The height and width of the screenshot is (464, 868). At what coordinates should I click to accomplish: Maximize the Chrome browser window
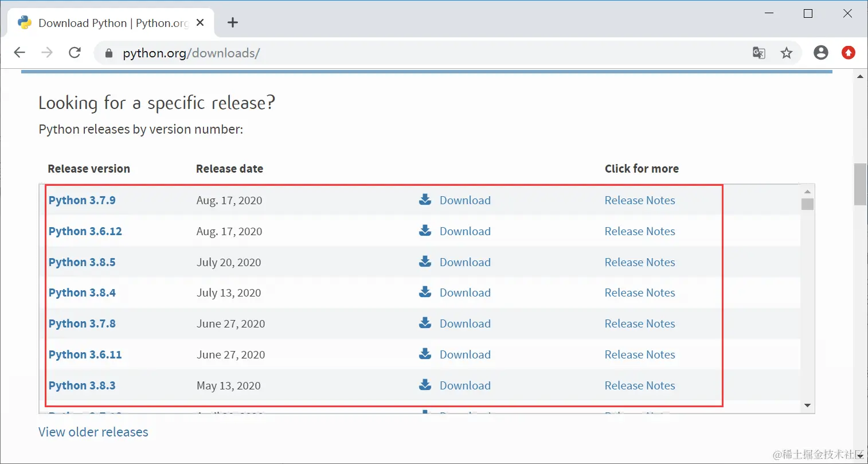click(808, 13)
